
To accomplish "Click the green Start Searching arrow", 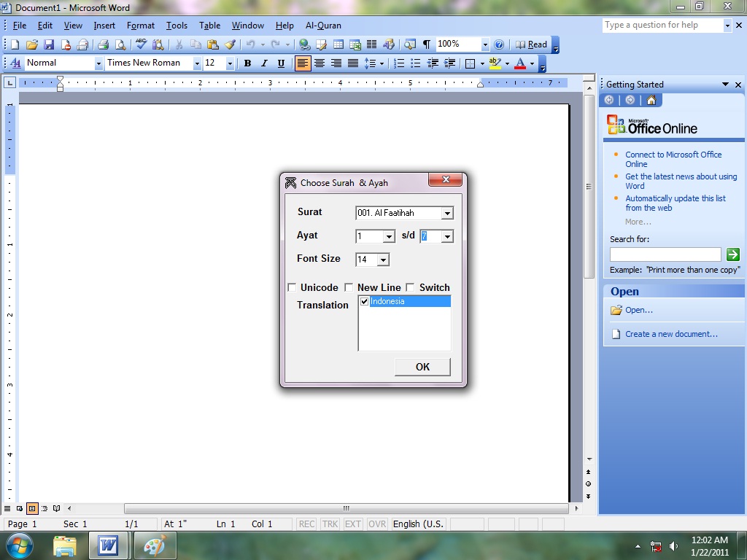I will (732, 254).
